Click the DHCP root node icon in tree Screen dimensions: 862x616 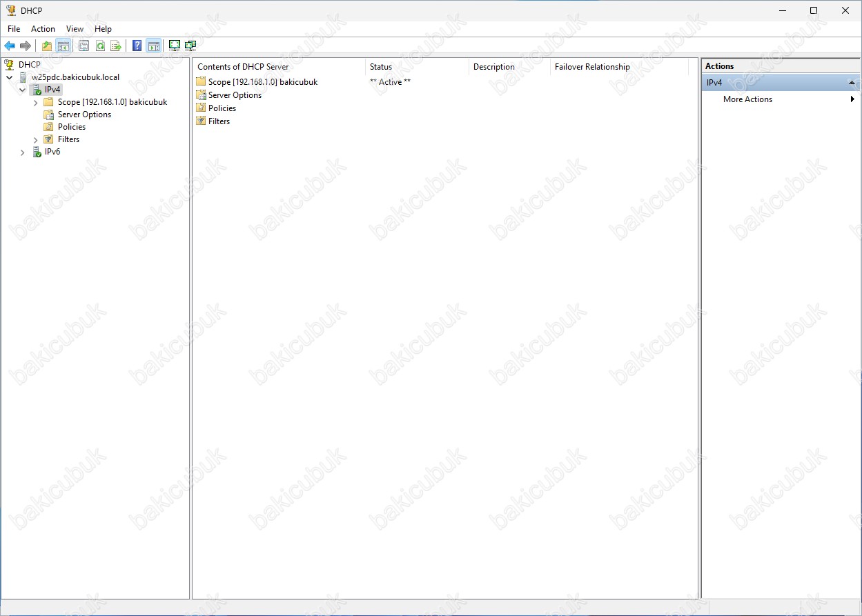click(9, 64)
